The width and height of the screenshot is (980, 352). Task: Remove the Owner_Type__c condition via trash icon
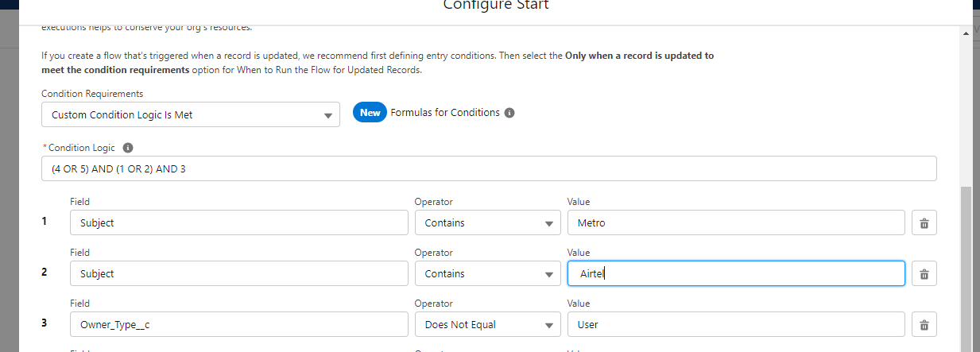(x=924, y=325)
